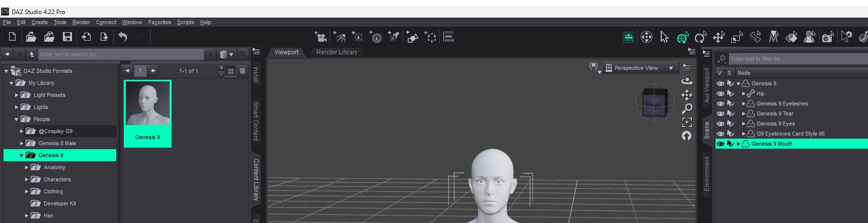Create a new scene with New File icon
Viewport: 868px width, 223px height.
point(12,37)
